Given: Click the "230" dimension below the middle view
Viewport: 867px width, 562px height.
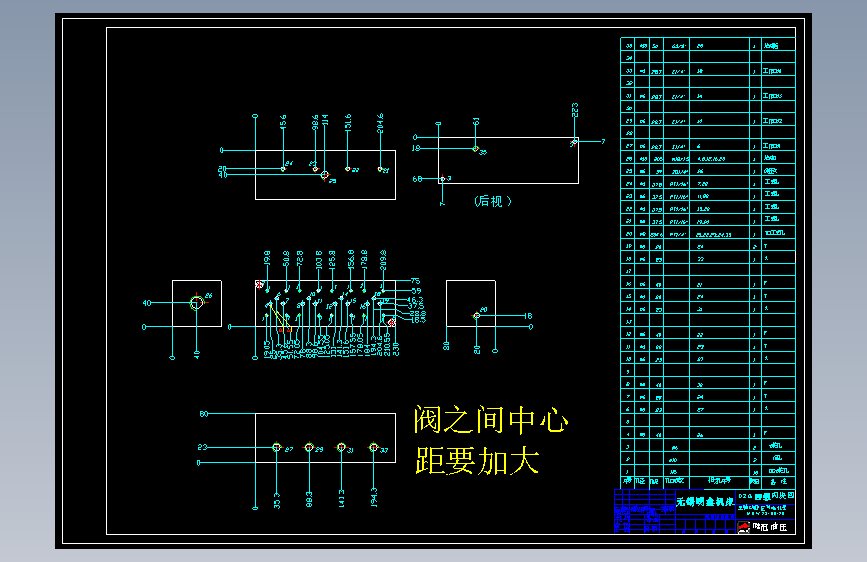Looking at the screenshot, I should pyautogui.click(x=396, y=349).
